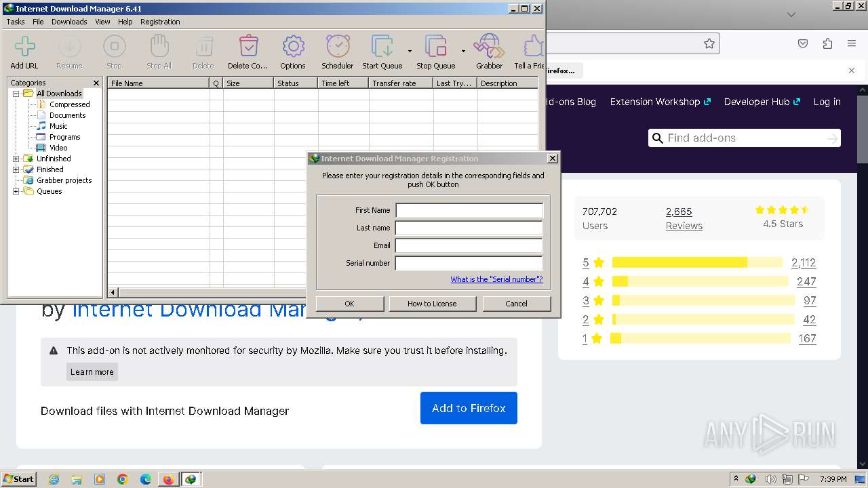Open the file explorer taskbar icon
868x488 pixels.
pyautogui.click(x=77, y=479)
